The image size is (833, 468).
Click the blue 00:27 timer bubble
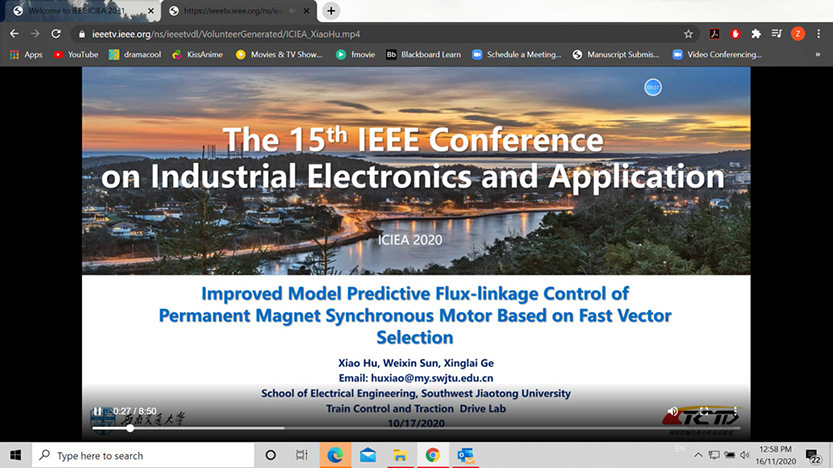[x=653, y=87]
